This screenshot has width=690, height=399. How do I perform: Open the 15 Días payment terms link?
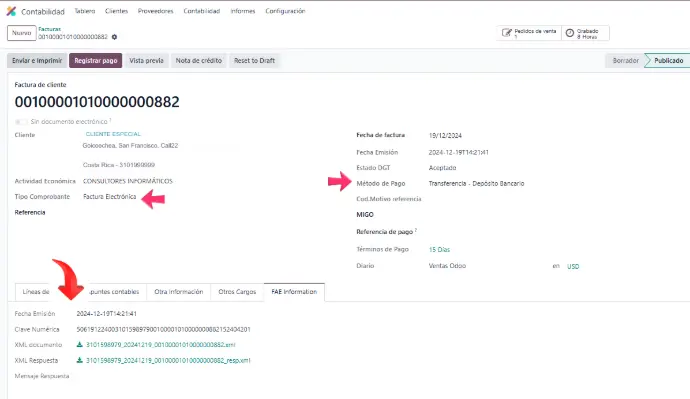[439, 249]
